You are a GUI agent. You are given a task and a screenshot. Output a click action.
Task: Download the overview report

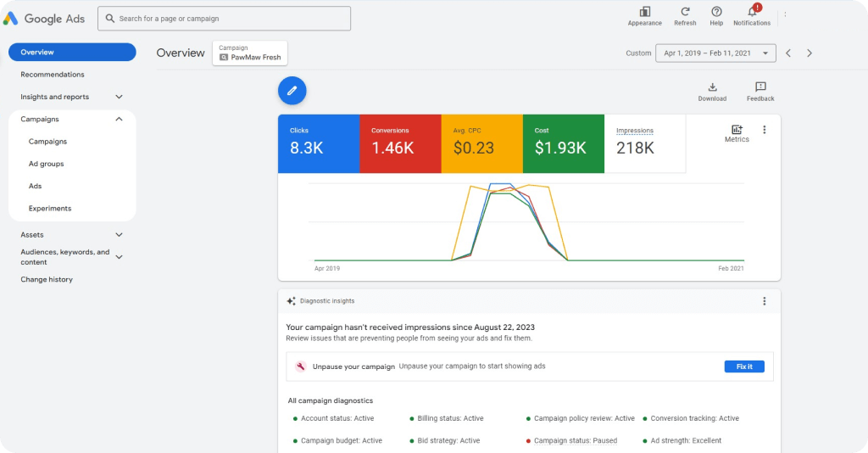(x=712, y=87)
